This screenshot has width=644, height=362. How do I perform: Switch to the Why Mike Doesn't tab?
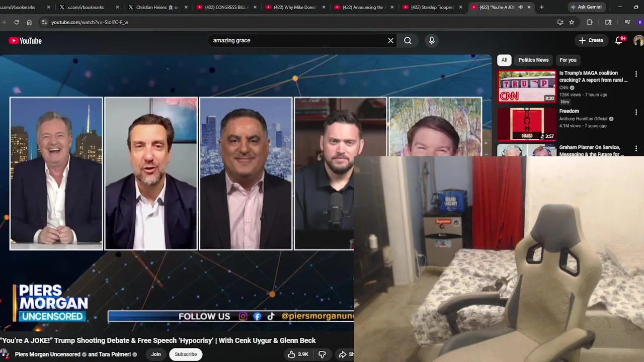pyautogui.click(x=295, y=7)
